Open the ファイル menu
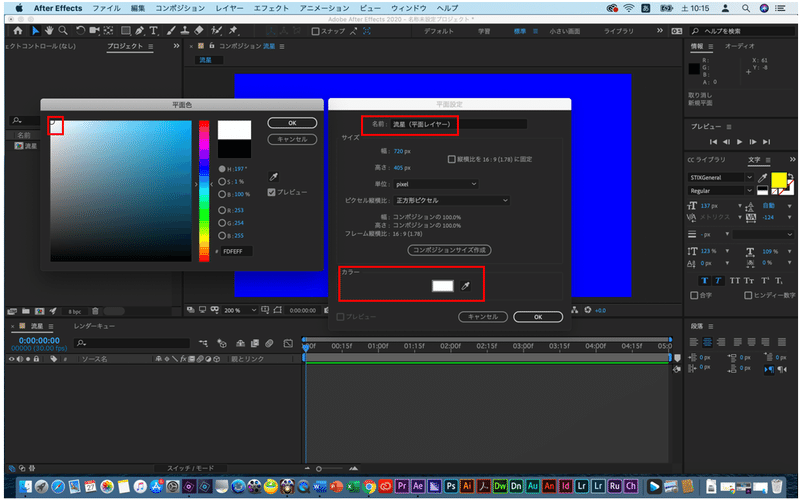 106,8
